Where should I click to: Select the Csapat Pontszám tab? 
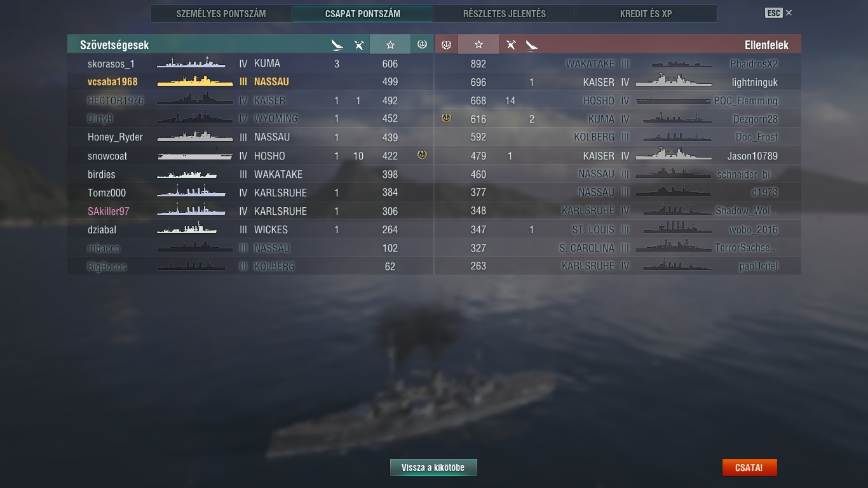tap(363, 13)
